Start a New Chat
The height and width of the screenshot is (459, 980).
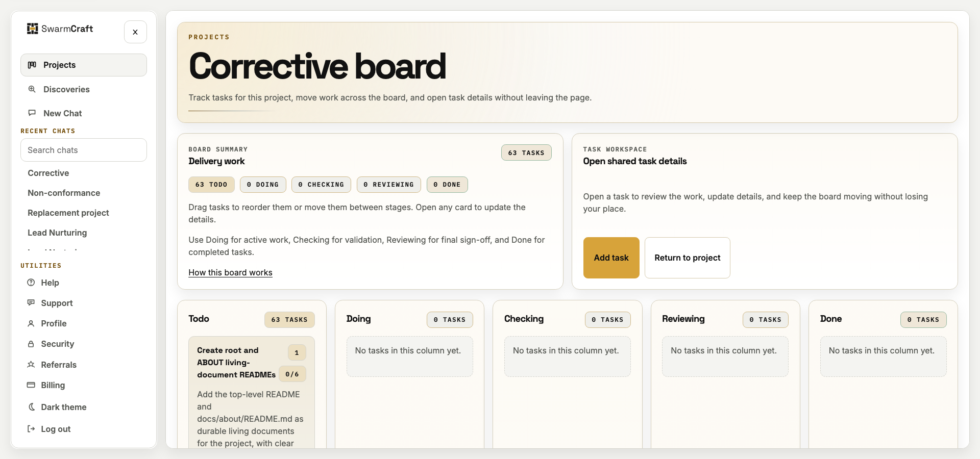[84, 113]
